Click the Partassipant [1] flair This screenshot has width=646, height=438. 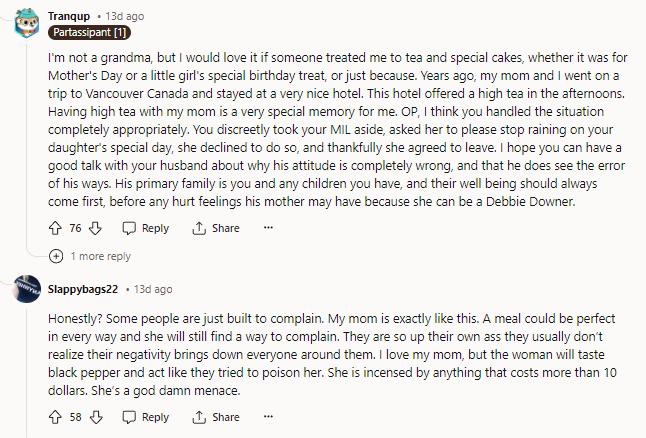[88, 32]
